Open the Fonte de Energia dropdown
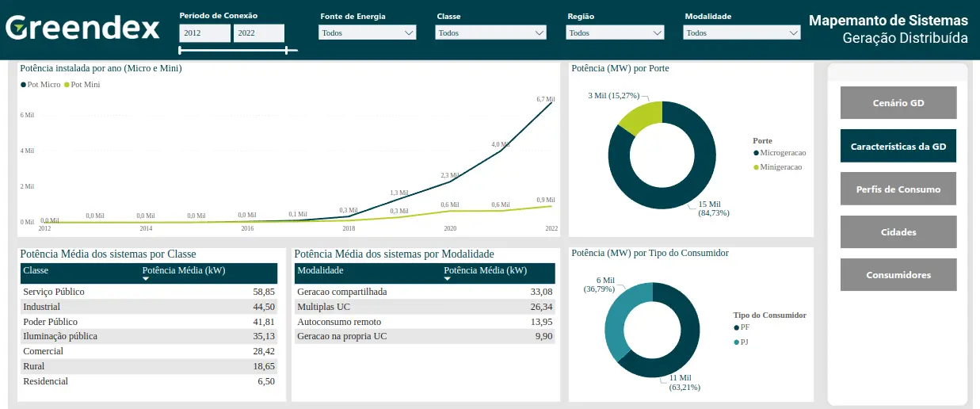 367,33
